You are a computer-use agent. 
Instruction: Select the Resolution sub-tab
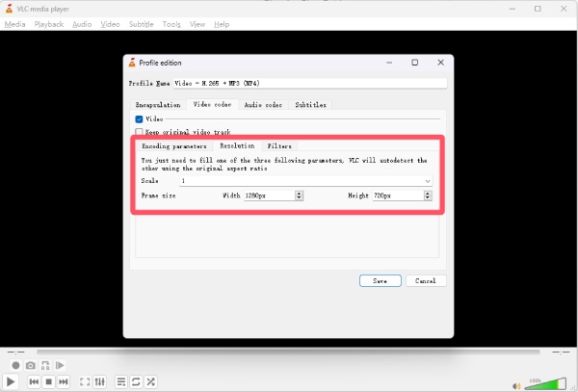237,145
